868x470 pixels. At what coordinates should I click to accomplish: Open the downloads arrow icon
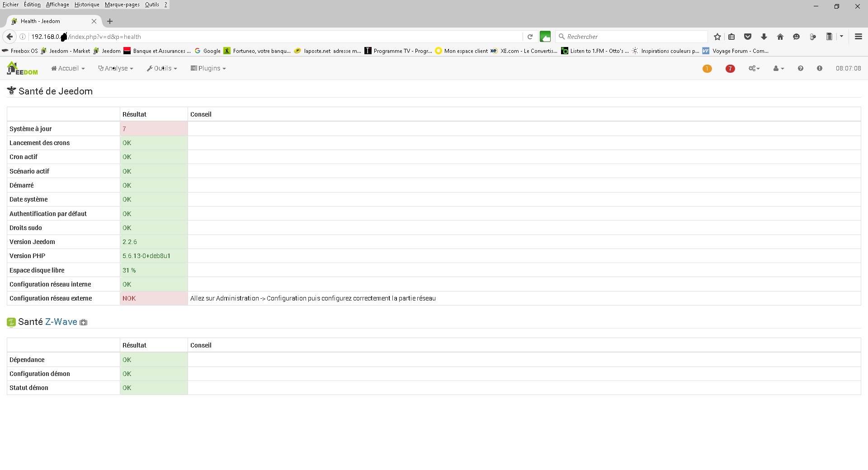point(764,37)
